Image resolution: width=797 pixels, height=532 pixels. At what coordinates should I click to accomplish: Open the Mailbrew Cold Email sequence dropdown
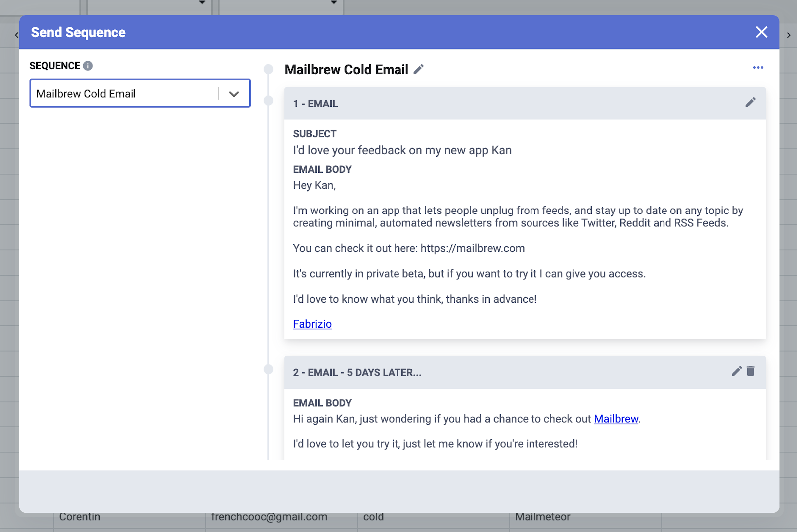tap(140, 94)
